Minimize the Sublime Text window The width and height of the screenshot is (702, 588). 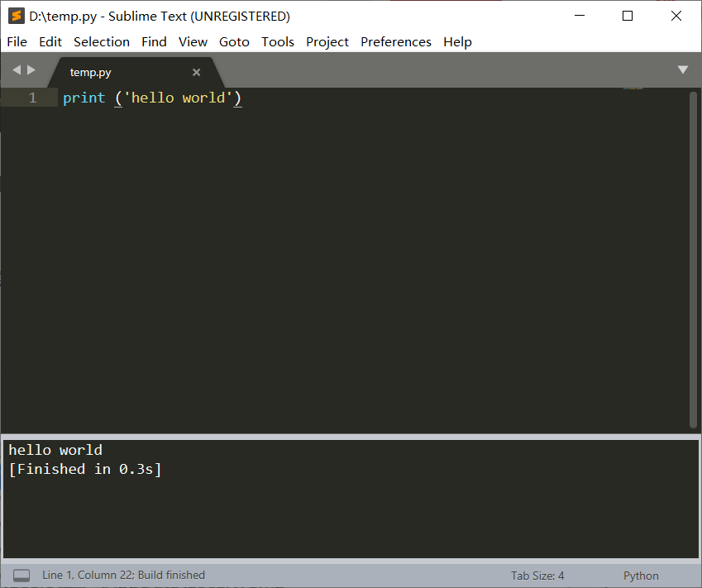click(x=580, y=16)
